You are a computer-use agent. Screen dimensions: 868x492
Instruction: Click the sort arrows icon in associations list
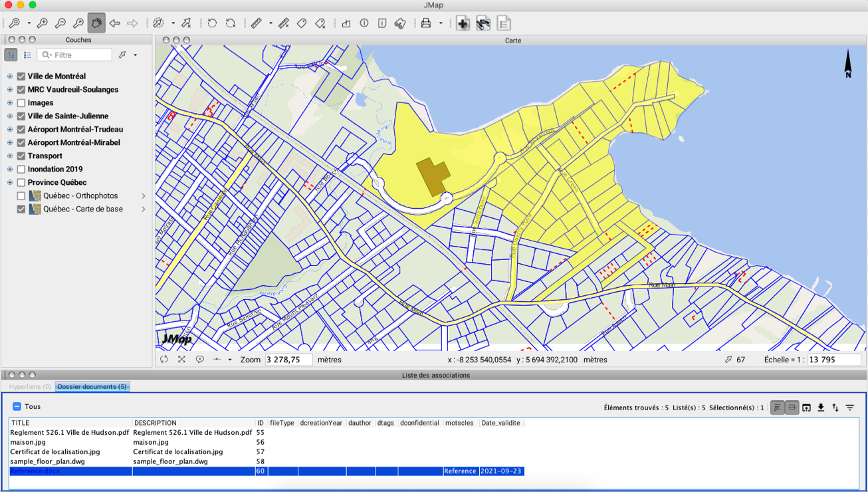pyautogui.click(x=835, y=408)
